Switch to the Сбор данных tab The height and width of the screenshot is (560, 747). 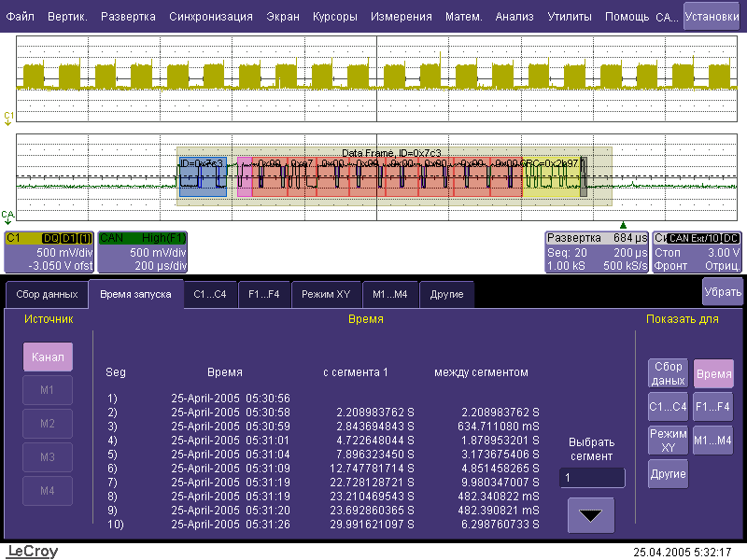(x=47, y=295)
